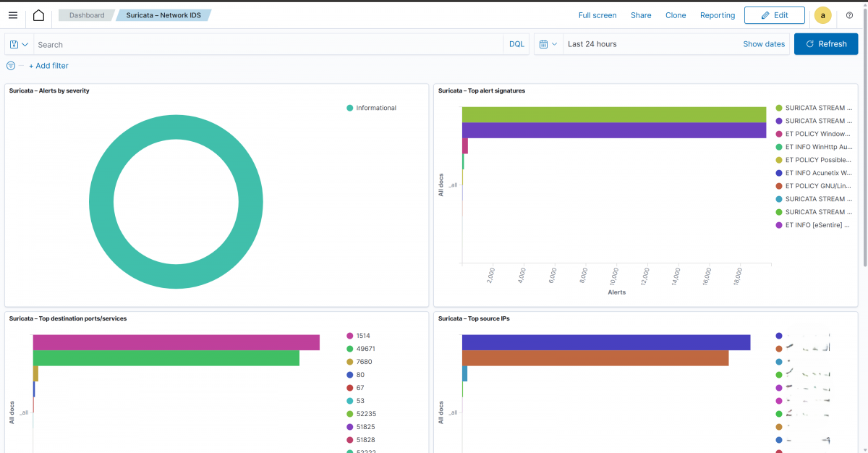The image size is (868, 453).
Task: Open help via the question mark icon
Action: click(849, 14)
